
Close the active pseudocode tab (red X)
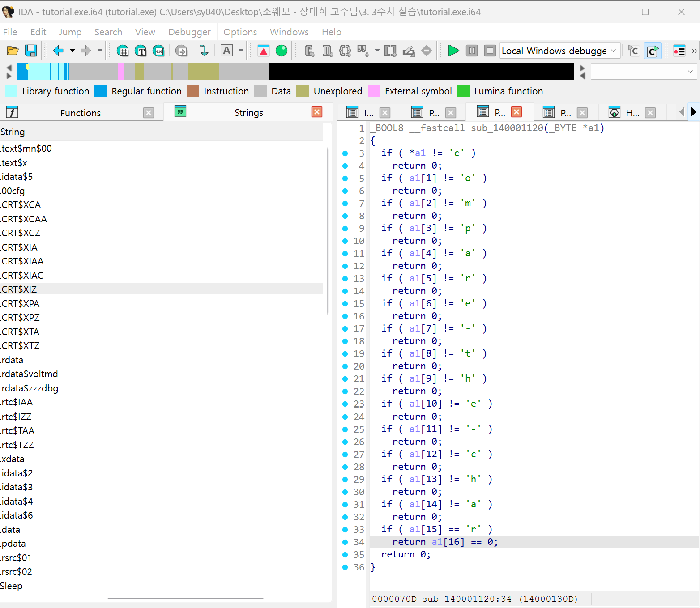click(x=516, y=112)
